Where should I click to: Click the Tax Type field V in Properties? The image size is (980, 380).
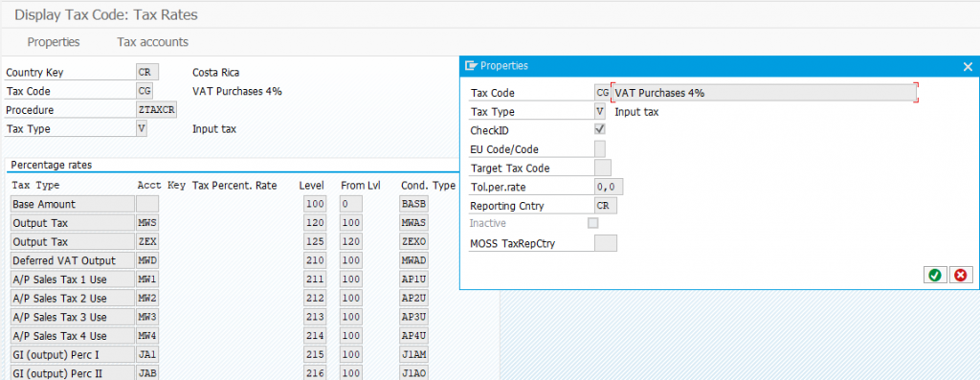(x=599, y=111)
